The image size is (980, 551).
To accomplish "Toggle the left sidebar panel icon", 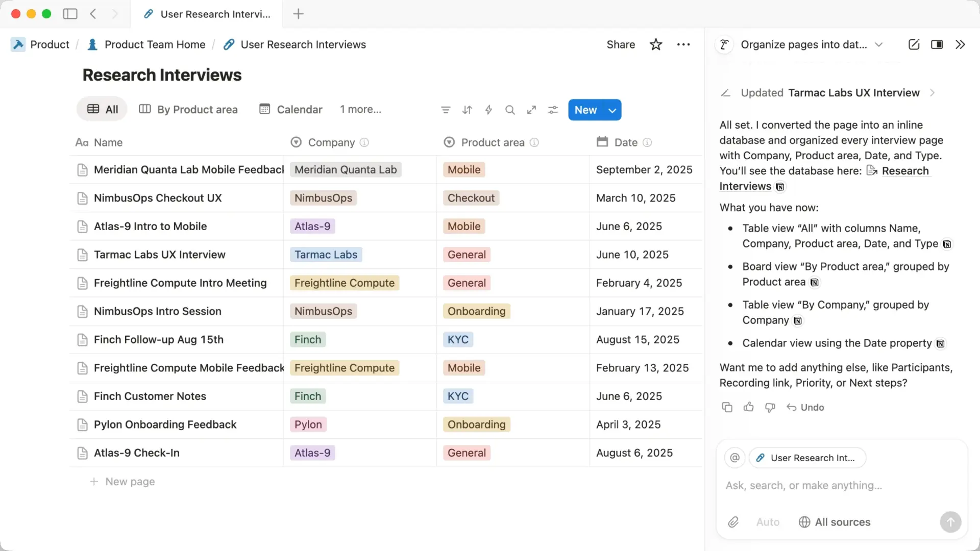I will 70,14.
